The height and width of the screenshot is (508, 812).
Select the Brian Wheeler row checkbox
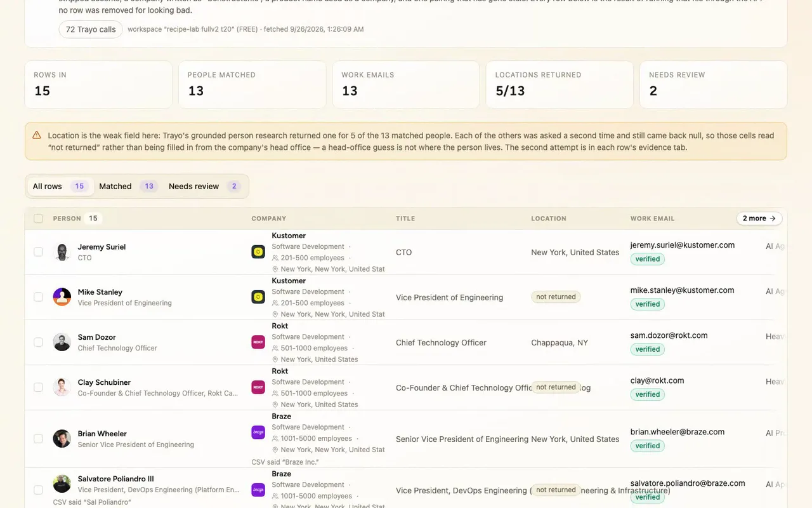click(x=38, y=439)
